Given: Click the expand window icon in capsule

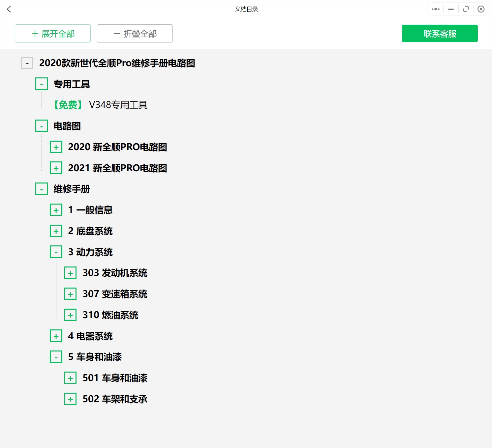Looking at the screenshot, I should pyautogui.click(x=466, y=9).
